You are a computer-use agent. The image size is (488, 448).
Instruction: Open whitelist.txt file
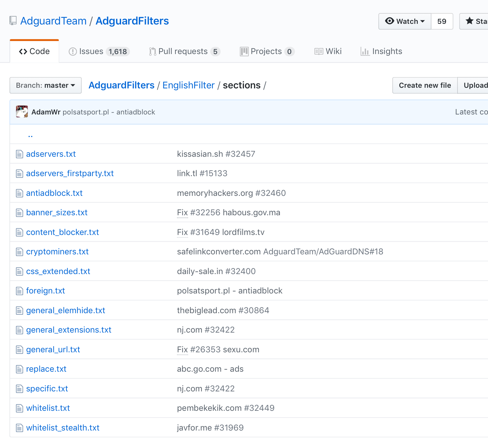click(48, 408)
